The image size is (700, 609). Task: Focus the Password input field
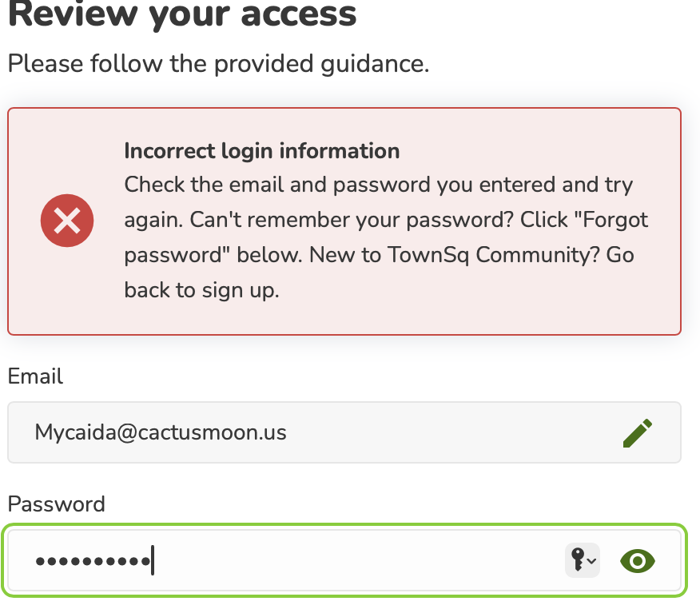pos(344,560)
